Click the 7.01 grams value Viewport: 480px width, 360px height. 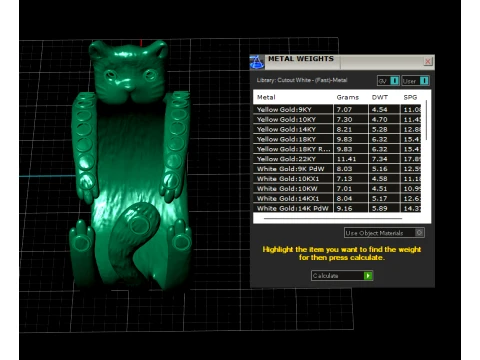pyautogui.click(x=344, y=189)
